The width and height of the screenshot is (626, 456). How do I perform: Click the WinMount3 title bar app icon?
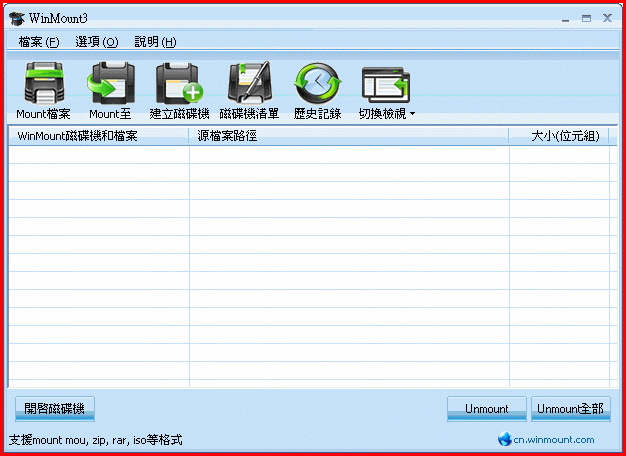click(17, 18)
